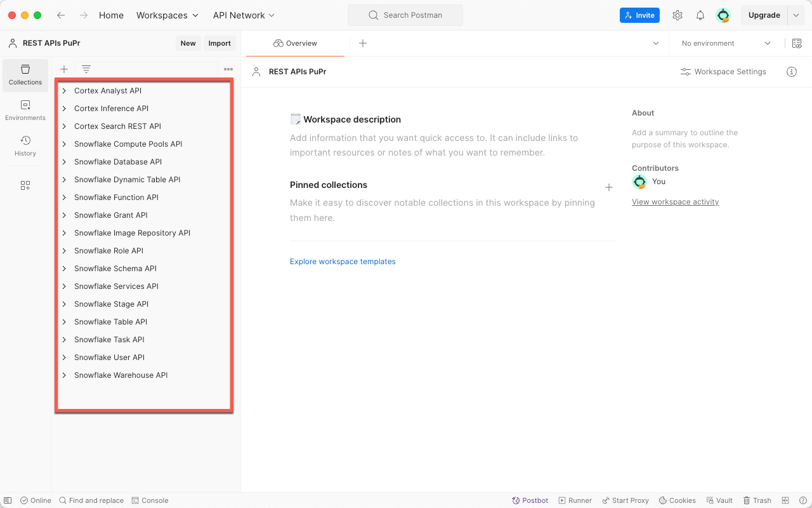
Task: Switch to the Overview tab
Action: [295, 43]
